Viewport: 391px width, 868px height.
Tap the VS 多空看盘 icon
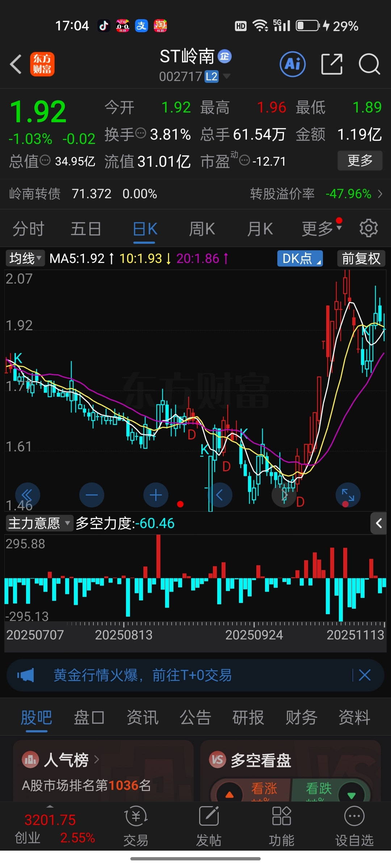click(217, 760)
